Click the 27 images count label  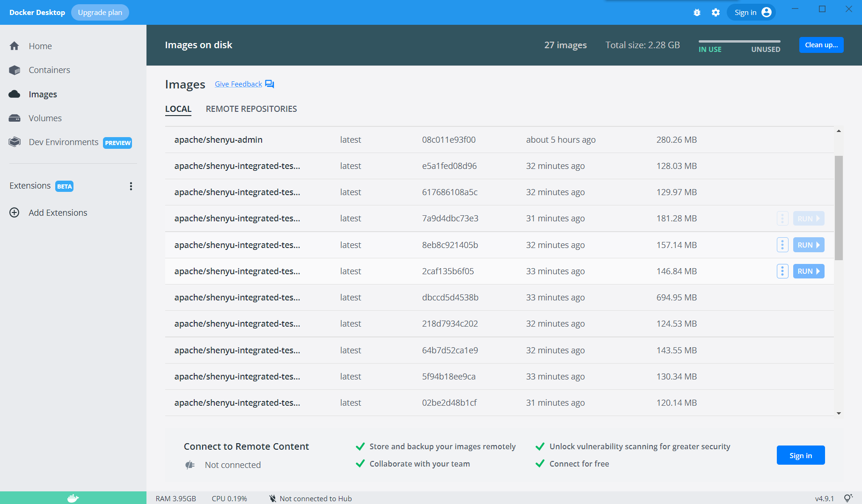pyautogui.click(x=565, y=45)
